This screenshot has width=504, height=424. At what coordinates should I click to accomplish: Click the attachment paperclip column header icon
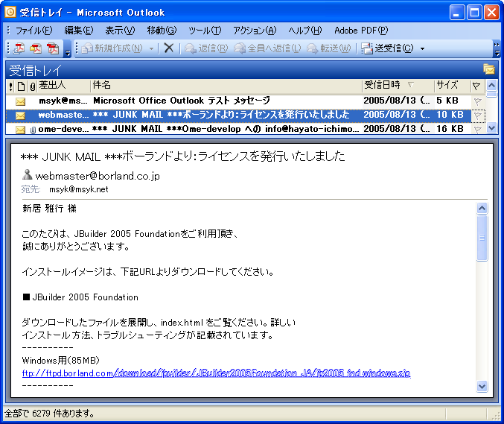click(x=32, y=86)
